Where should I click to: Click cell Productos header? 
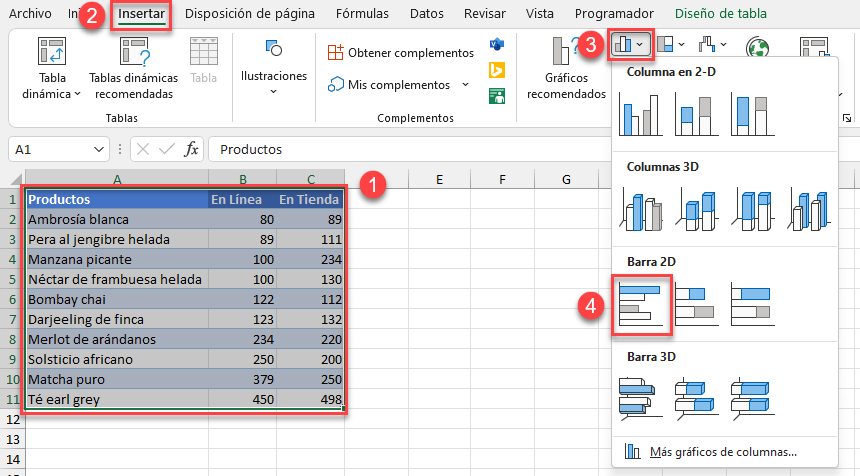117,199
